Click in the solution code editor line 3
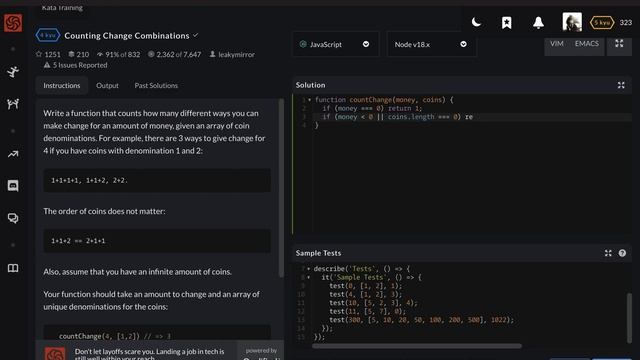 click(x=471, y=117)
